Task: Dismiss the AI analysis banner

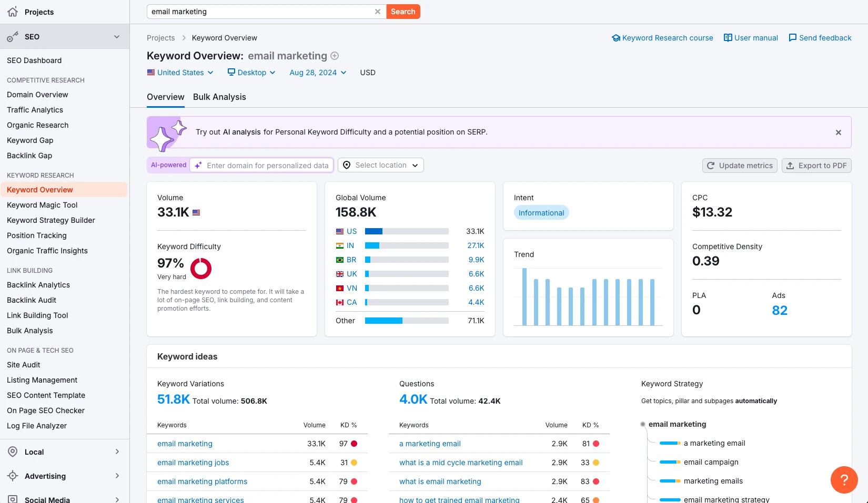Action: (838, 132)
